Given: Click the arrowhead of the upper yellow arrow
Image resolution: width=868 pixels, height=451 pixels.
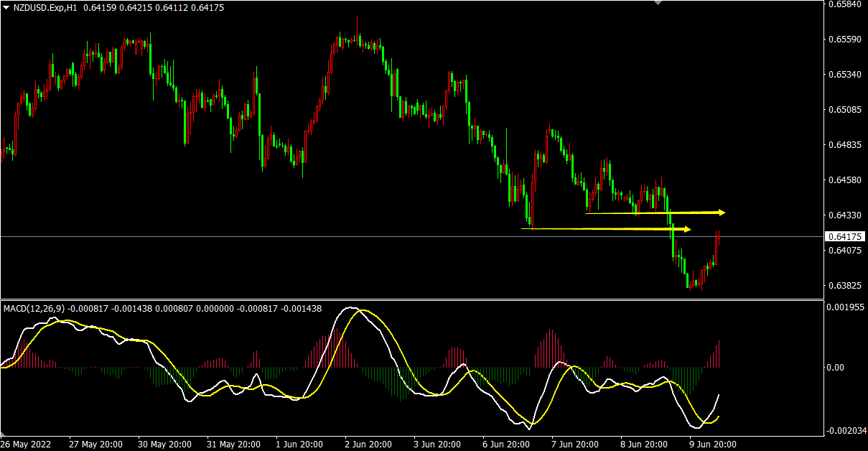Looking at the screenshot, I should coord(722,213).
